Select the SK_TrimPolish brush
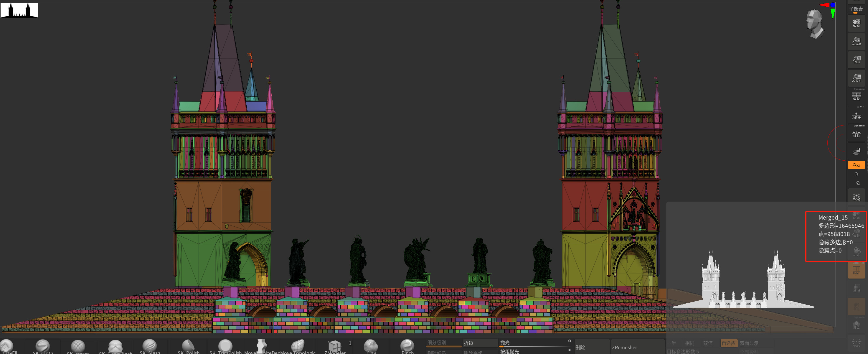Image resolution: width=868 pixels, height=354 pixels. tap(225, 347)
